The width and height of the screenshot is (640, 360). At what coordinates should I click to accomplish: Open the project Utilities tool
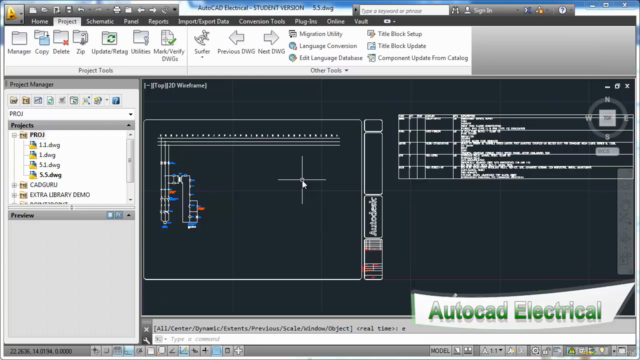pyautogui.click(x=140, y=42)
